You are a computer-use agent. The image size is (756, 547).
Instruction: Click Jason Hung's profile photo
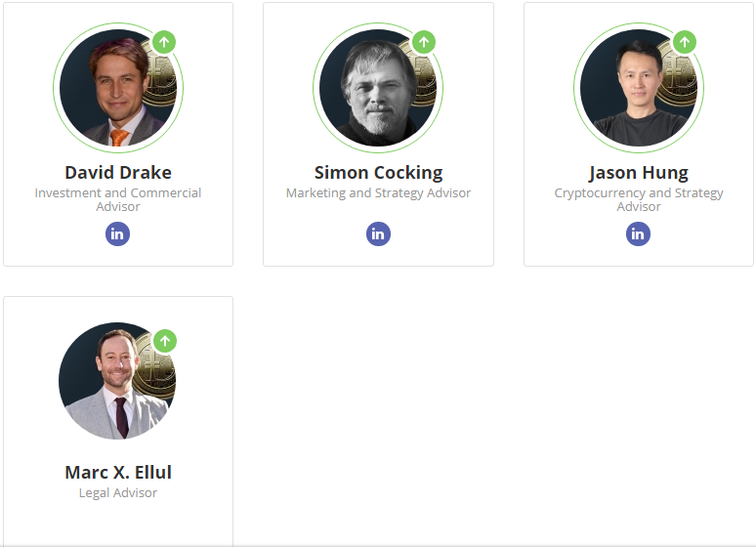(639, 88)
